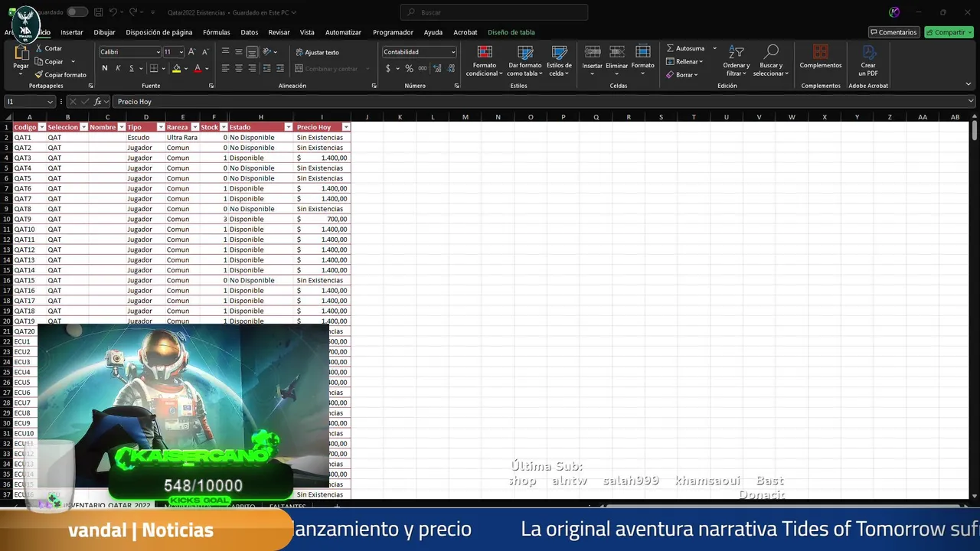Apply the percent style format
Viewport: 980px width, 551px height.
(410, 68)
